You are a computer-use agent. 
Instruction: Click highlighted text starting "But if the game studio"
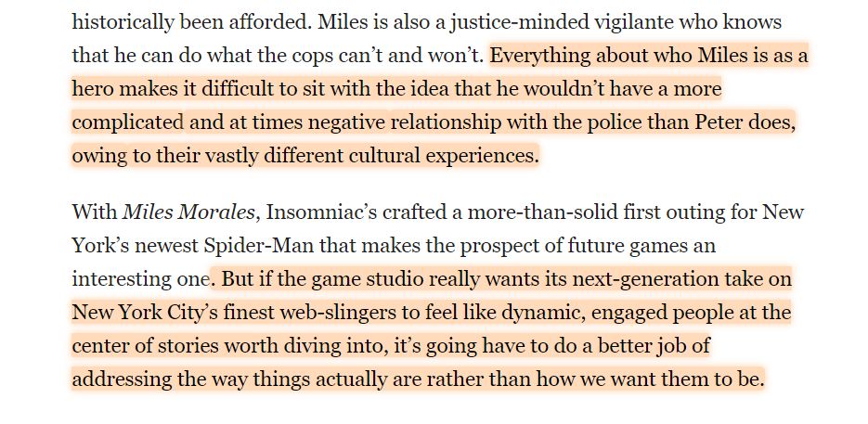[501, 280]
